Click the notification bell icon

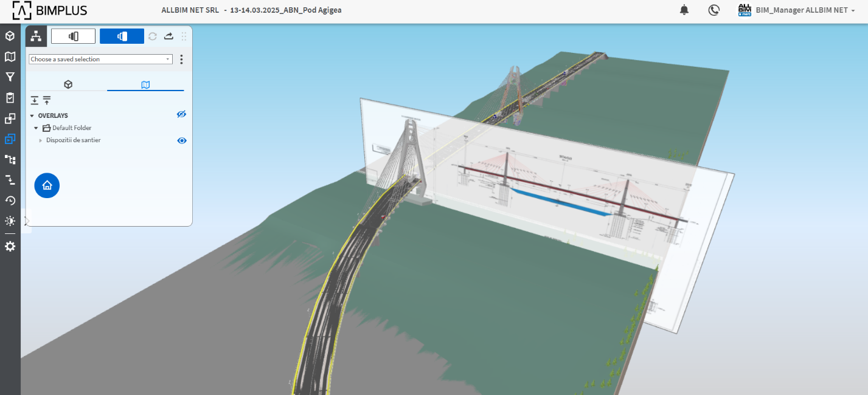684,10
